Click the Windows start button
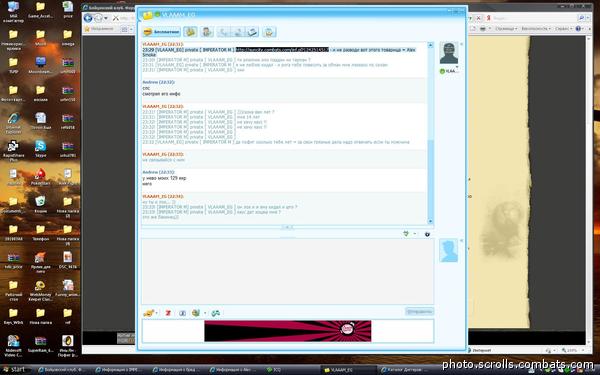This screenshot has width=600, height=375. [x=15, y=370]
